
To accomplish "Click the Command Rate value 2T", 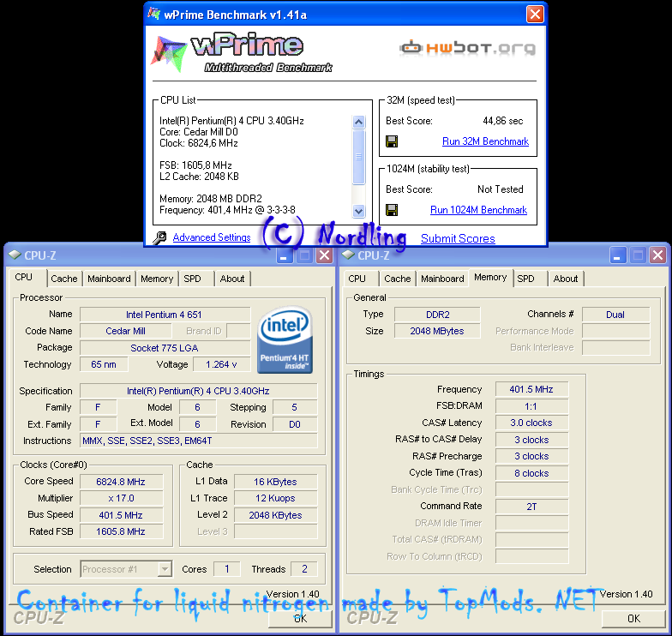I will (x=531, y=507).
